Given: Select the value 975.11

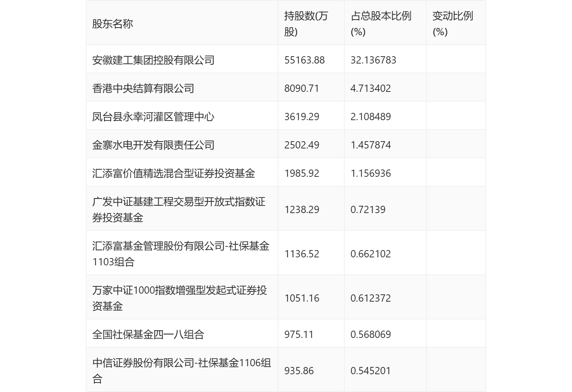Looking at the screenshot, I should 299,334.
